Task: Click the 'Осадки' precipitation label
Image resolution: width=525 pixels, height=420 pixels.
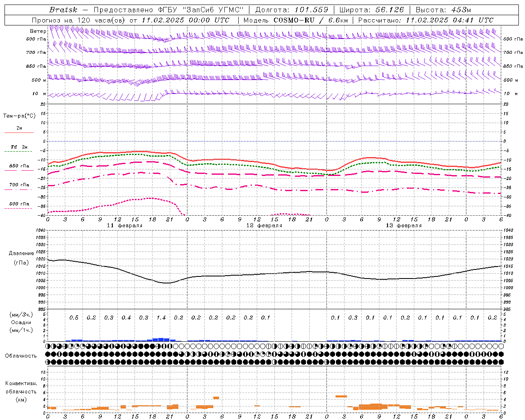Action: click(21, 322)
